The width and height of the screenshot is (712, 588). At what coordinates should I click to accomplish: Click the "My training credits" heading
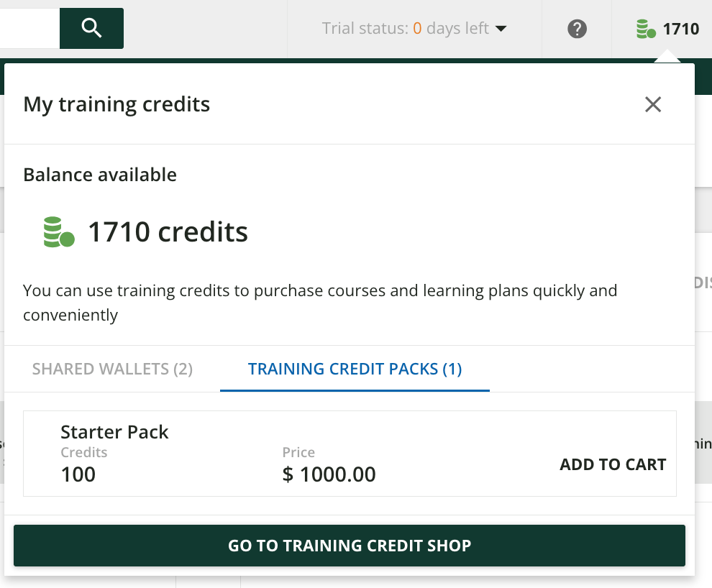[117, 104]
